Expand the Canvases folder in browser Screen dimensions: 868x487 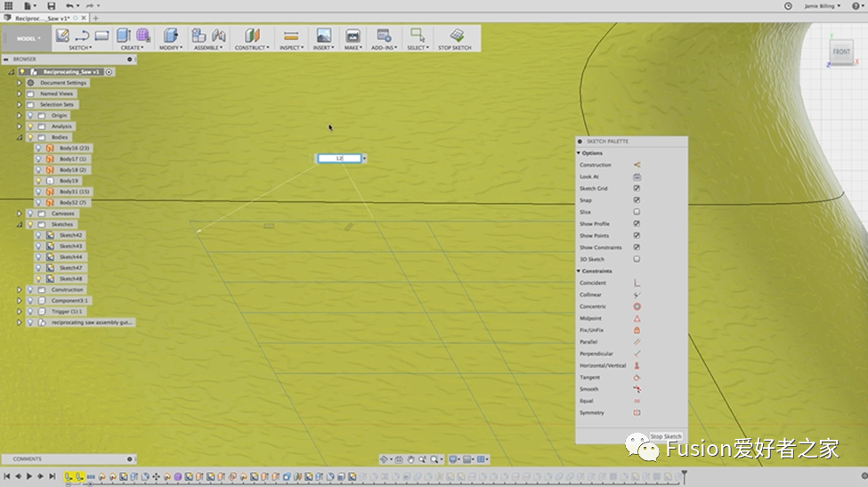tap(19, 214)
